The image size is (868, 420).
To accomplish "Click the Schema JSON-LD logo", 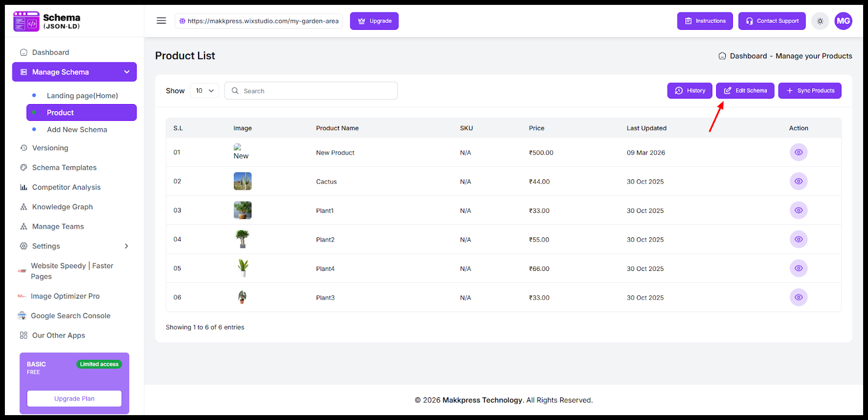I will pos(47,21).
